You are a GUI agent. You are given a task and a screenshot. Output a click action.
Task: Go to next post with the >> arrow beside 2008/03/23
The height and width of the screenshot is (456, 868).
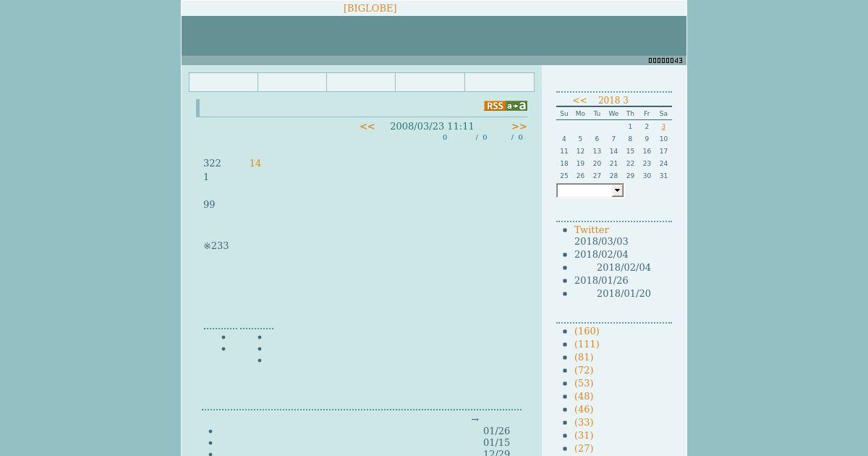[519, 126]
